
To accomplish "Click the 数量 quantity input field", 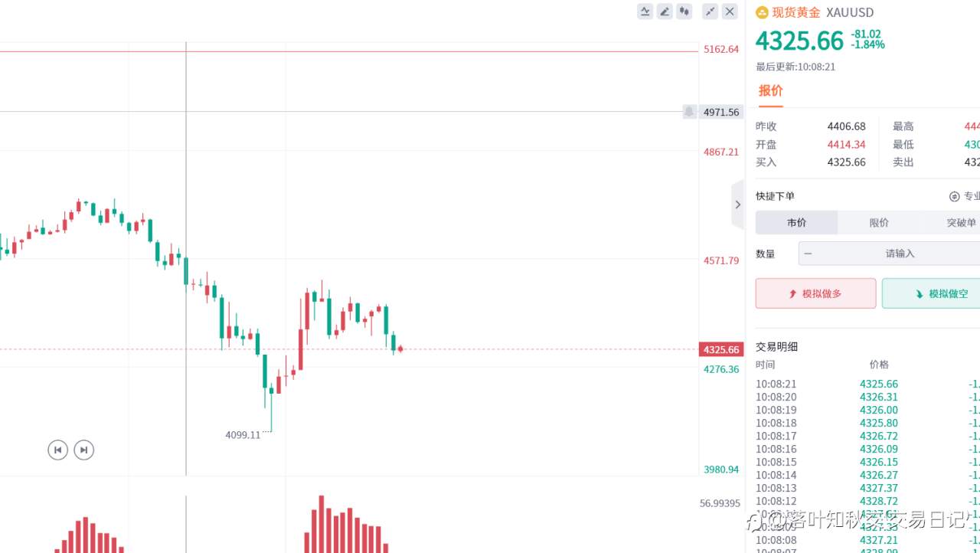I will (900, 254).
